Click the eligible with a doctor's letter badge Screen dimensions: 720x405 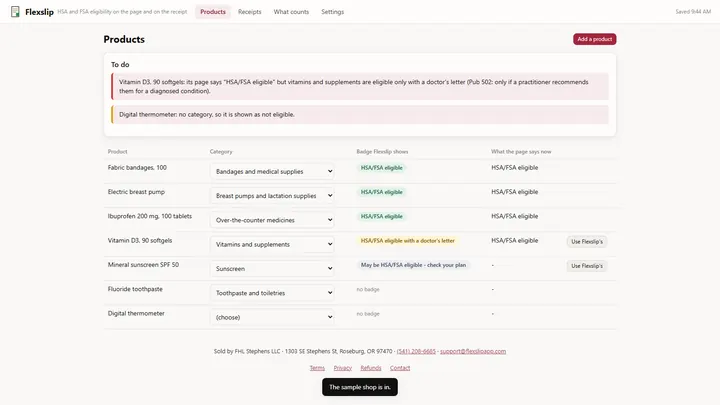point(407,241)
